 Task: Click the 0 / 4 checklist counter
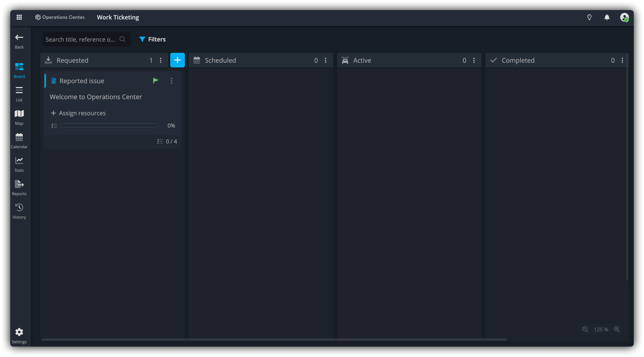[167, 141]
